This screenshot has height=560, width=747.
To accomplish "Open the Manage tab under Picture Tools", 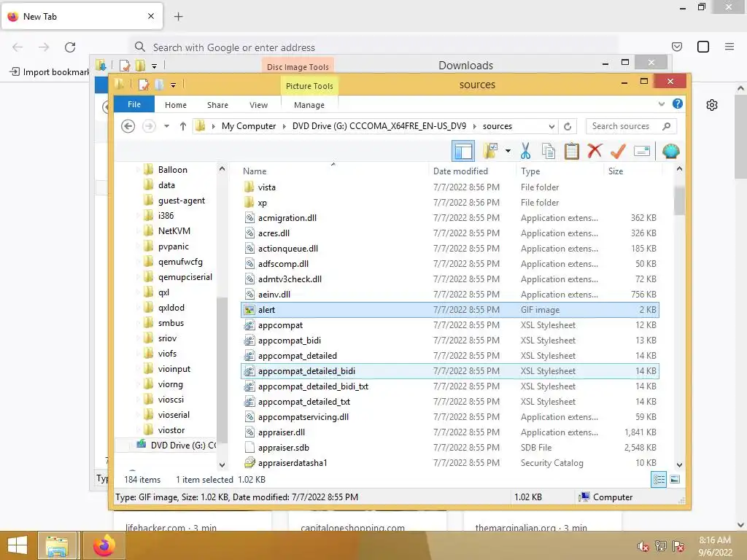I will [309, 105].
